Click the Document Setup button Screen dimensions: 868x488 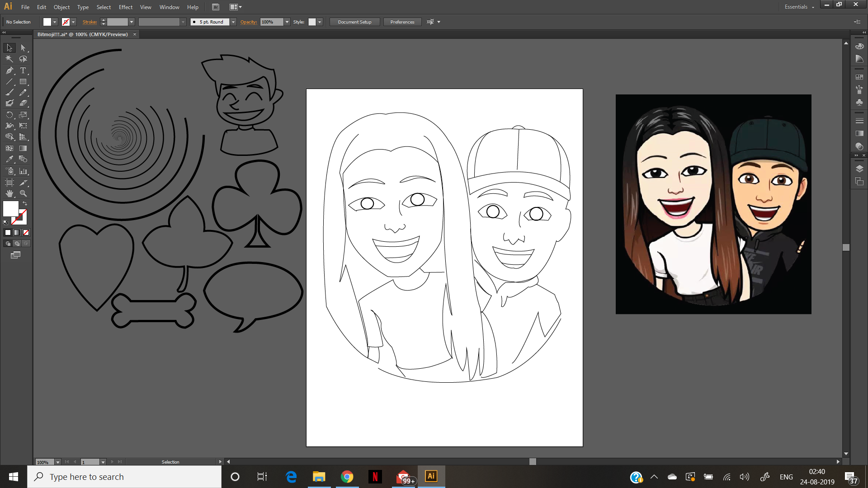coord(354,22)
